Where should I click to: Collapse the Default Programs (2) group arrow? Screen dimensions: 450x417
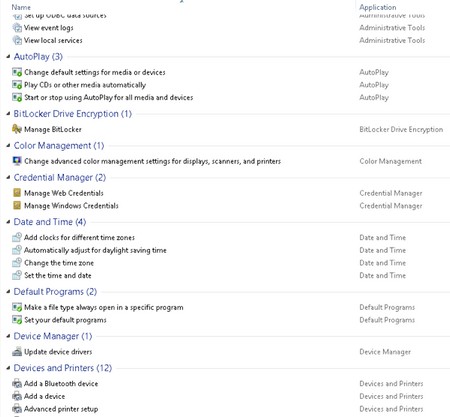pyautogui.click(x=8, y=292)
